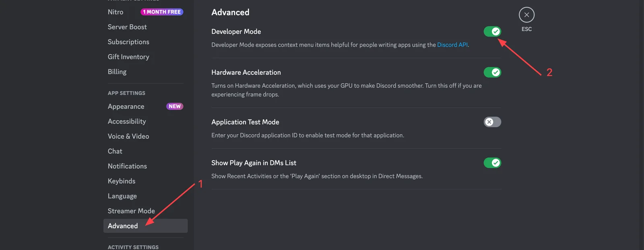Disable the Developer Mode toggle
The height and width of the screenshot is (250, 644).
[x=492, y=31]
